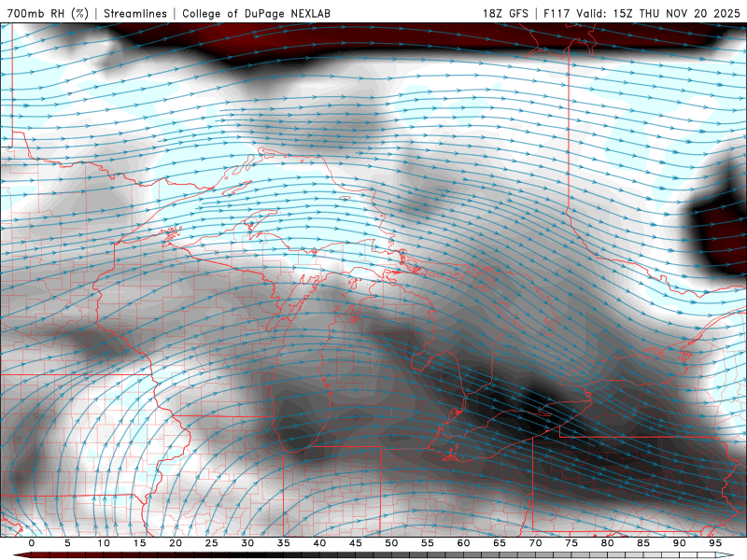Select the "18Z GFS" model run label
747x560 pixels.
pos(505,13)
